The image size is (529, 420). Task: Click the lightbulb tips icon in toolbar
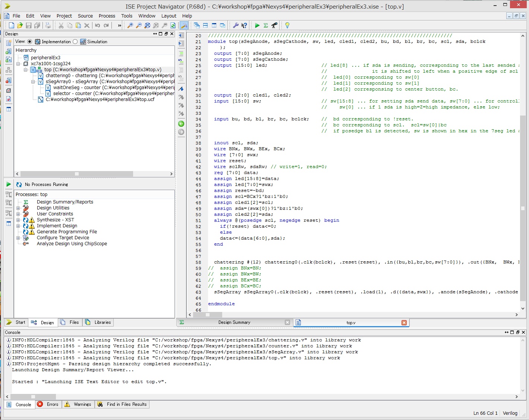[x=287, y=25]
